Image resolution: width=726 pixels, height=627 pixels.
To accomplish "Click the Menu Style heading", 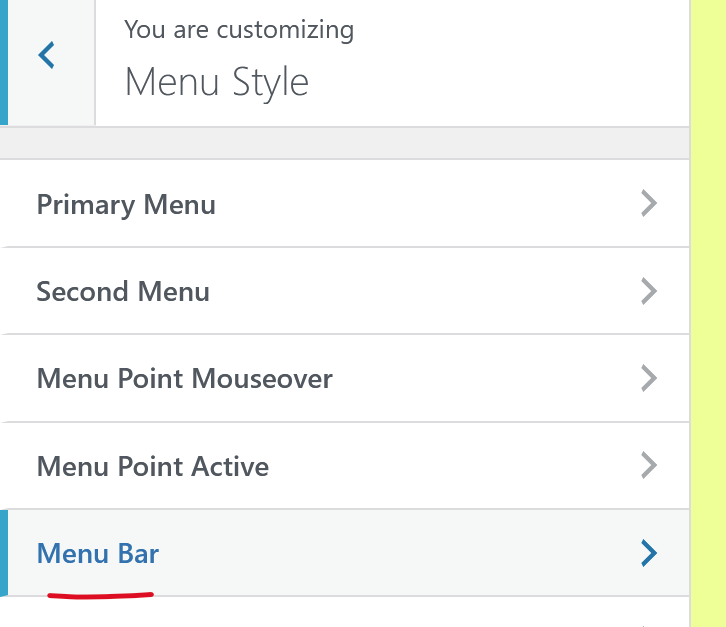I will coord(216,82).
